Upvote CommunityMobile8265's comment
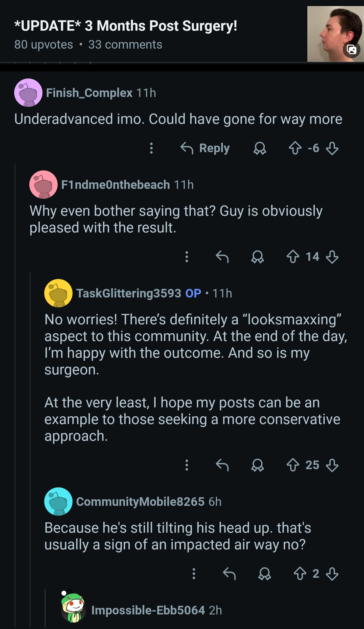 point(300,573)
